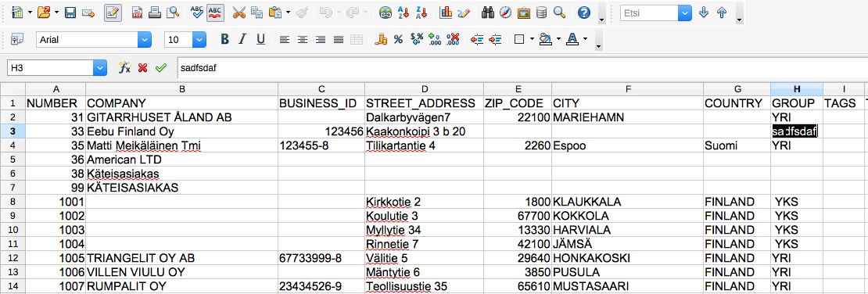Select column H header
This screenshot has height=294, width=868.
pyautogui.click(x=797, y=89)
